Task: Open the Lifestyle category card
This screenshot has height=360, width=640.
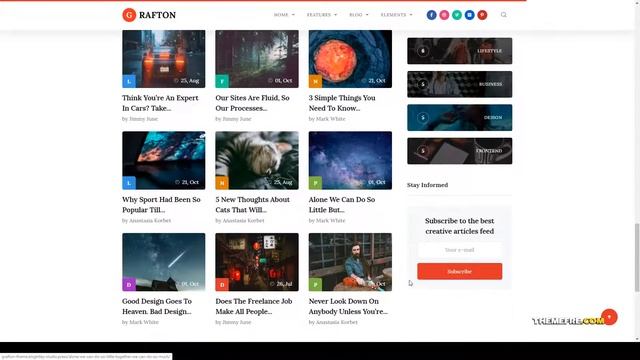Action: (460, 51)
